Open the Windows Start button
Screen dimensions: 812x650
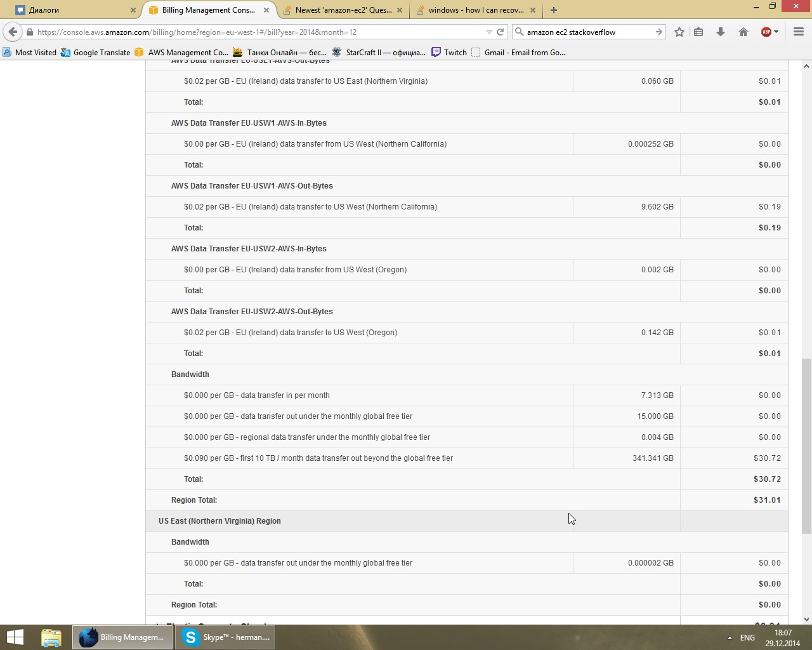coord(15,637)
